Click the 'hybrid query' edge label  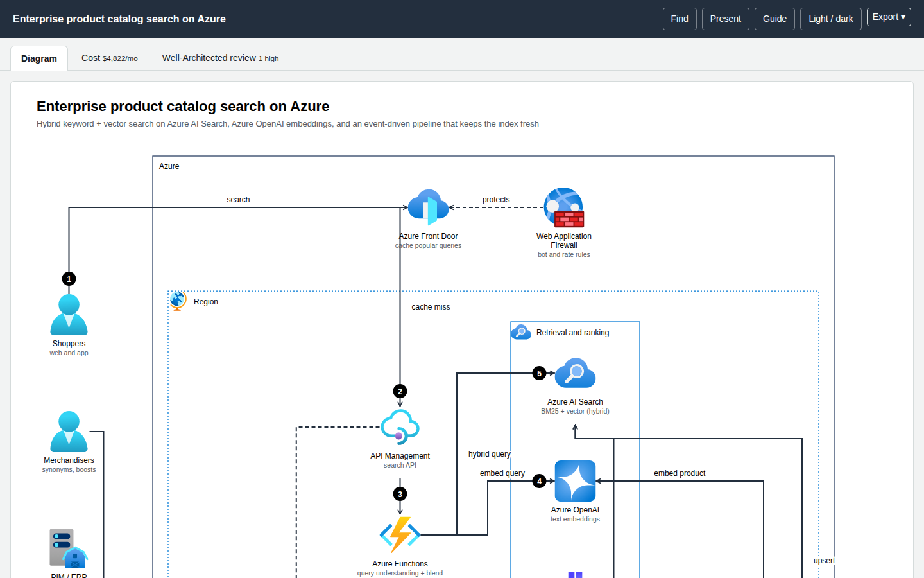point(490,454)
